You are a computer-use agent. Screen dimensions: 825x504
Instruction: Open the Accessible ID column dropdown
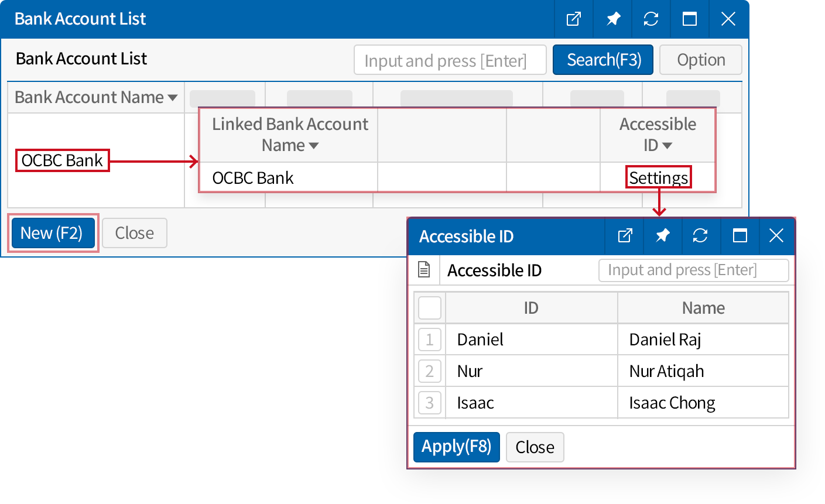667,146
